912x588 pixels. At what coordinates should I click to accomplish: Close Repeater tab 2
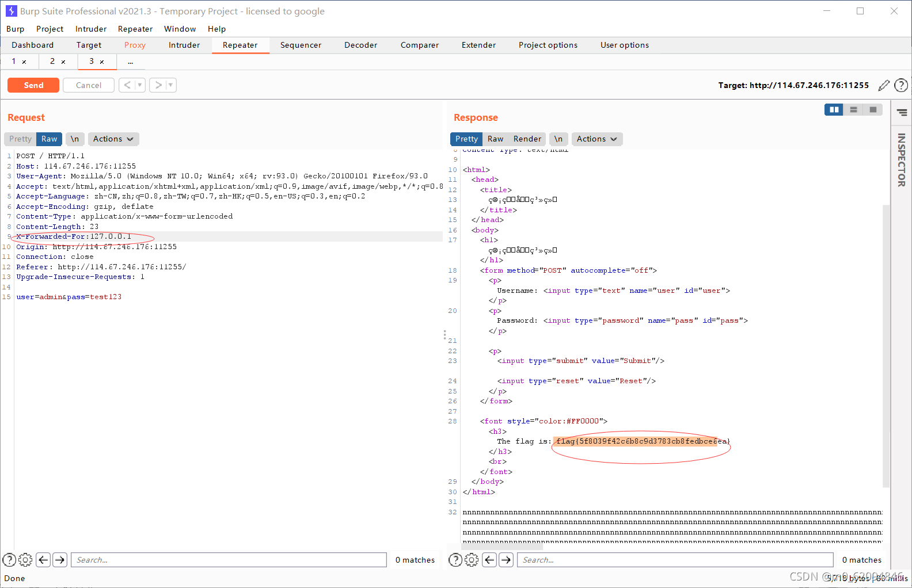pyautogui.click(x=63, y=62)
